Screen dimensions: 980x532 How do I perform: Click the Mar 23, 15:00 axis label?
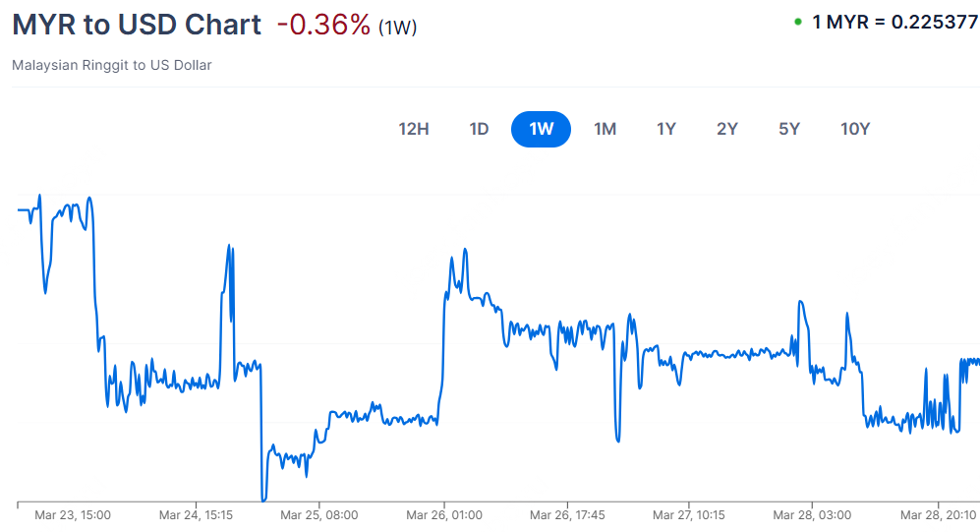pyautogui.click(x=72, y=514)
